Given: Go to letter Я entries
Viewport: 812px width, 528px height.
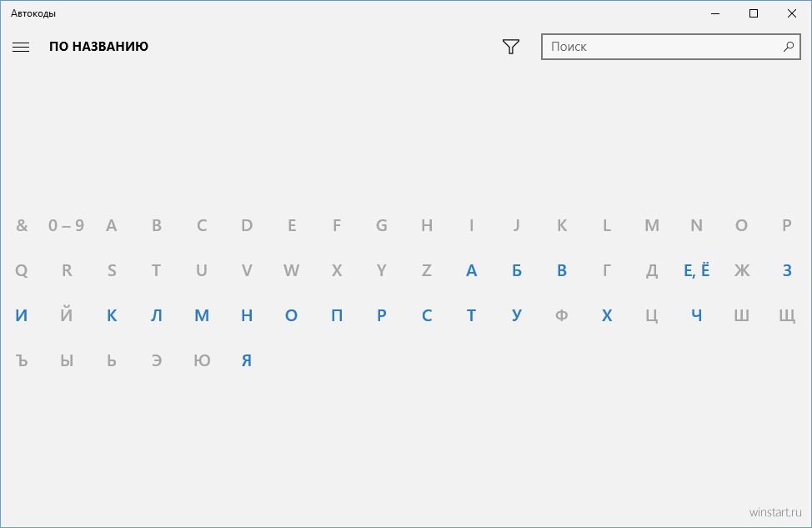Looking at the screenshot, I should pyautogui.click(x=247, y=360).
